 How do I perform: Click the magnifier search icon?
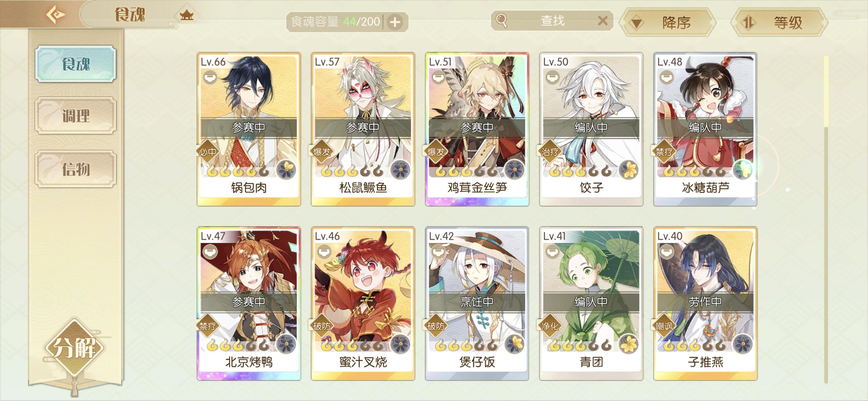point(501,20)
